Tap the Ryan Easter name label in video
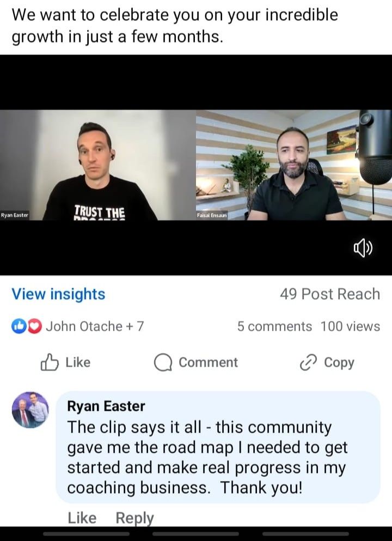Image resolution: width=392 pixels, height=541 pixels. pos(15,215)
